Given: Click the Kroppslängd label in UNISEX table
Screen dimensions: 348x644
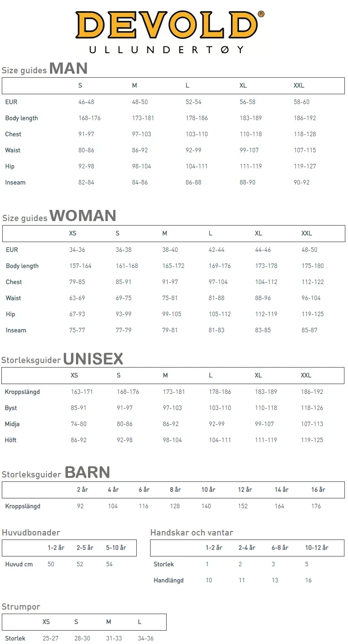Looking at the screenshot, I should pos(22,392).
